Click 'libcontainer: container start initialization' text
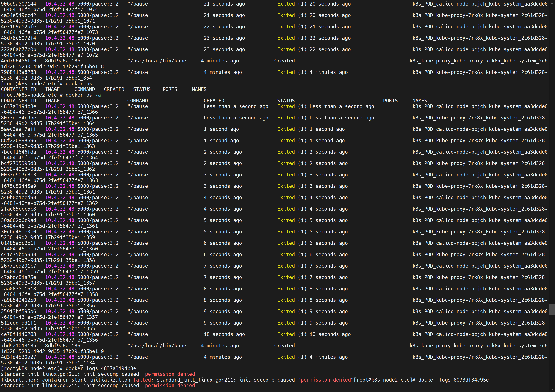This screenshot has height=392, width=555. pyautogui.click(x=66, y=380)
